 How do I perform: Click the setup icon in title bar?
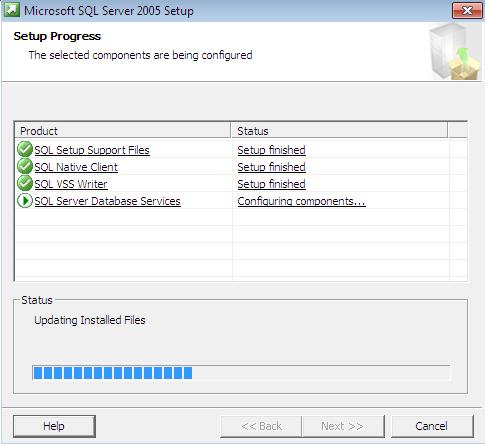12,10
